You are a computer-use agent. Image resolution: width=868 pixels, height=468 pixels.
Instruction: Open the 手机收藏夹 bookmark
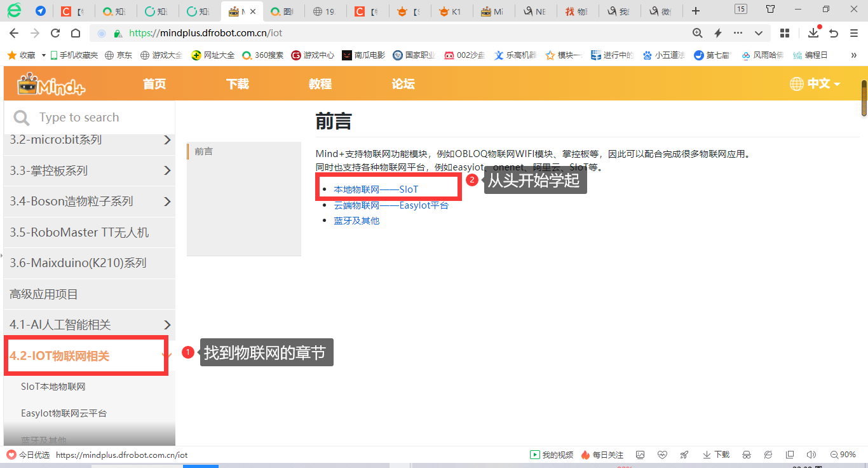click(74, 55)
